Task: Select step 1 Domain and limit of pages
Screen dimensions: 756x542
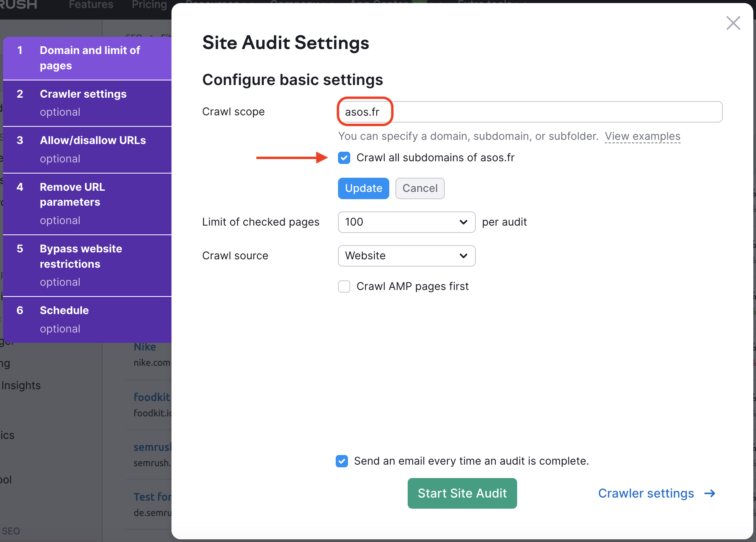Action: pyautogui.click(x=90, y=58)
